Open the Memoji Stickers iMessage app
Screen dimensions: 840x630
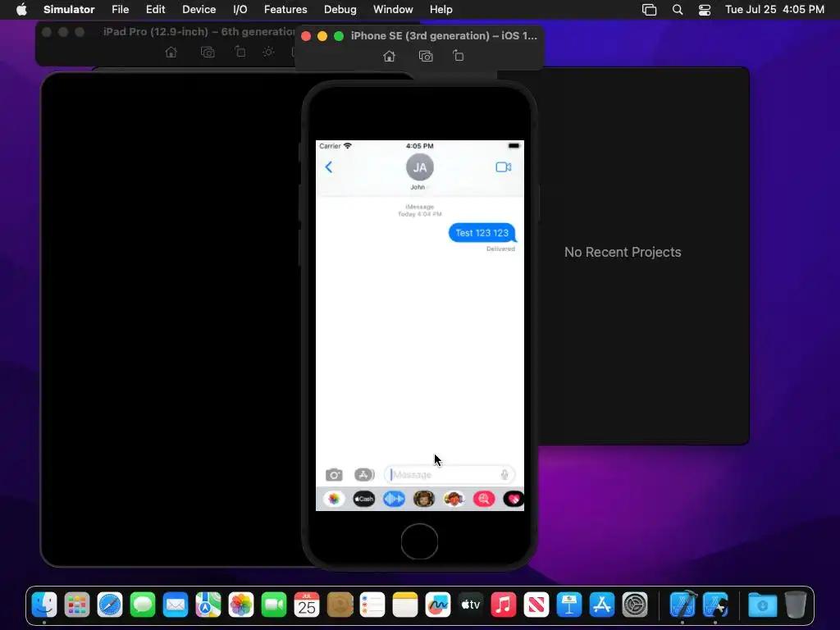454,499
